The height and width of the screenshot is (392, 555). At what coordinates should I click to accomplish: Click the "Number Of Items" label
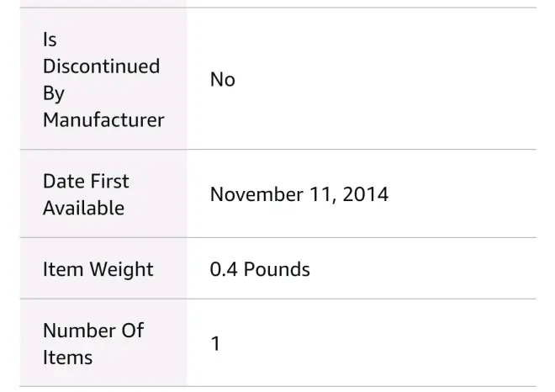click(x=92, y=344)
